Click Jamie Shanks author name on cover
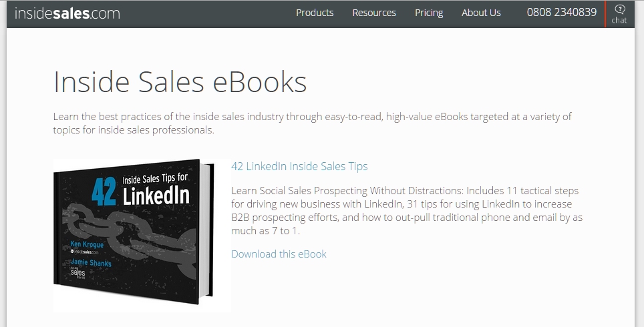Image resolution: width=644 pixels, height=327 pixels. click(x=91, y=262)
